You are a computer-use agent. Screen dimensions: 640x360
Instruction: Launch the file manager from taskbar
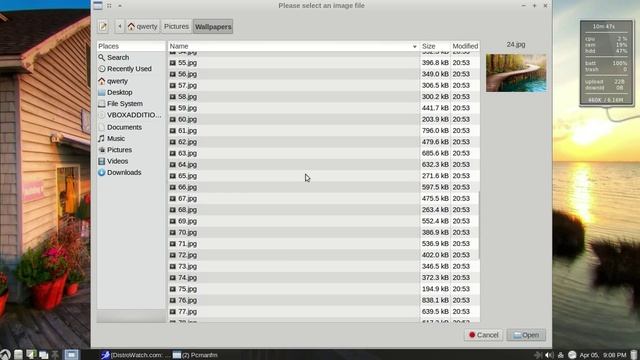click(18, 355)
